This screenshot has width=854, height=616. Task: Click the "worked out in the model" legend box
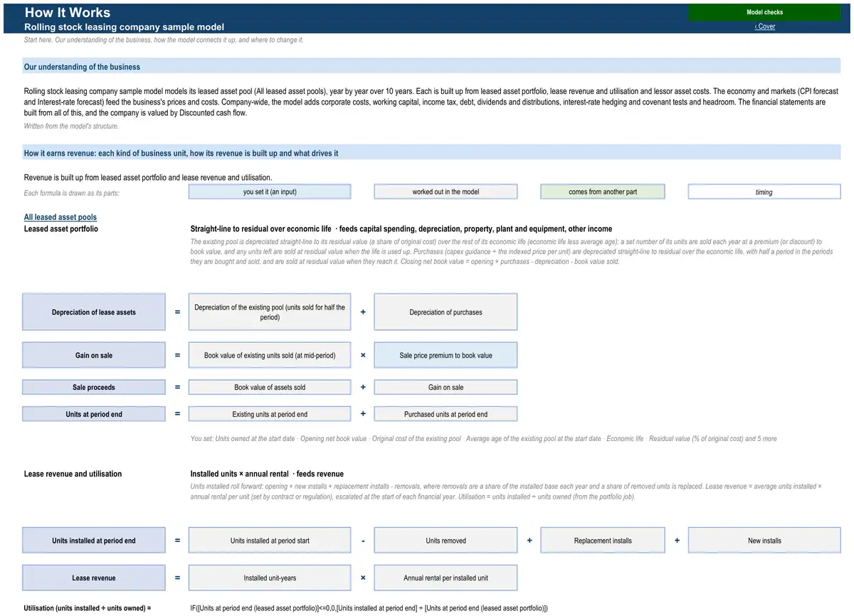pyautogui.click(x=446, y=192)
